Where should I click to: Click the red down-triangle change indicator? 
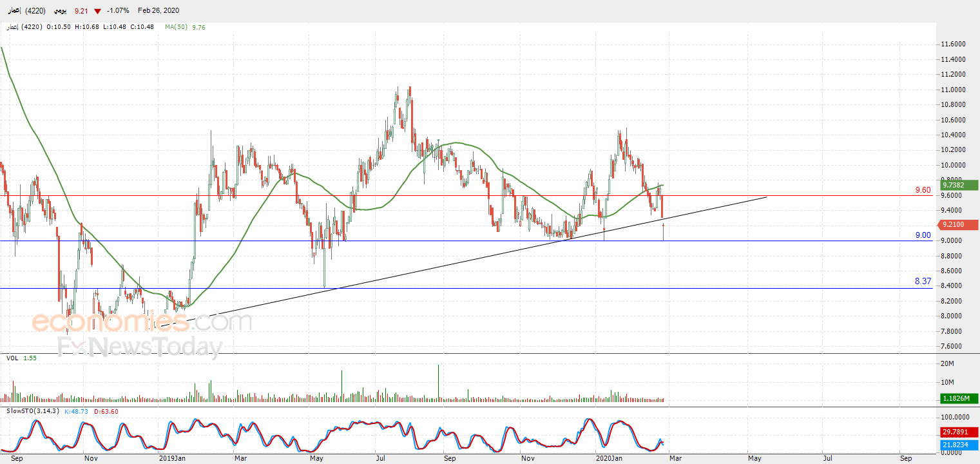[x=97, y=11]
